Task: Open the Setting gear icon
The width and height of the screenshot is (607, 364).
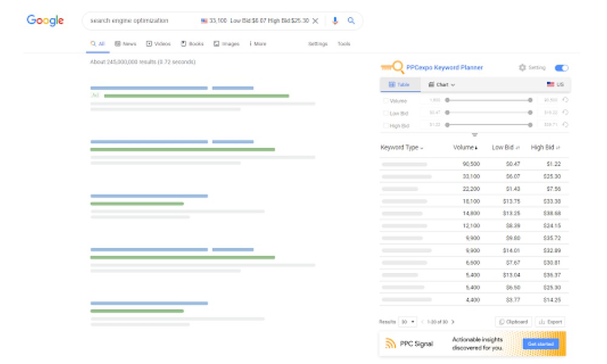Action: [523, 67]
